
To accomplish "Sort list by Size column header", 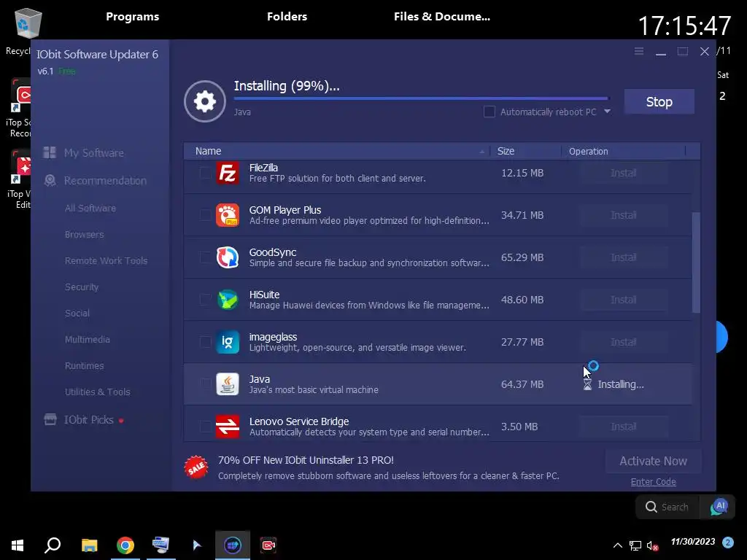I will 525,151.
